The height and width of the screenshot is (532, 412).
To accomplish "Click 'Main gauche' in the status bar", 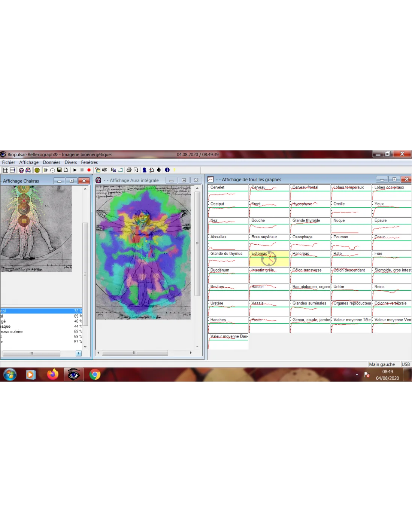I will pyautogui.click(x=382, y=364).
